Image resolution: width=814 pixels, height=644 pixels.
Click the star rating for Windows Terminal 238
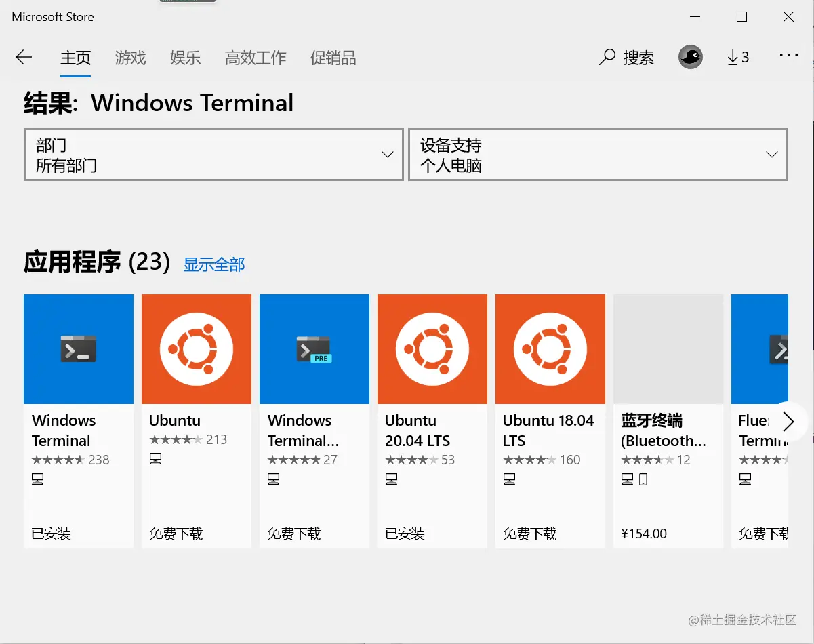tap(58, 460)
